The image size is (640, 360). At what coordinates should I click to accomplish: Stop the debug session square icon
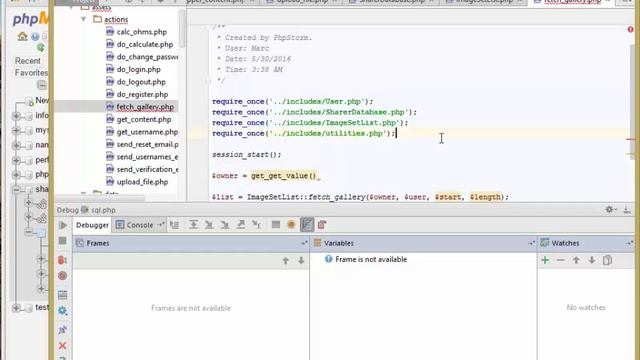pos(62,241)
